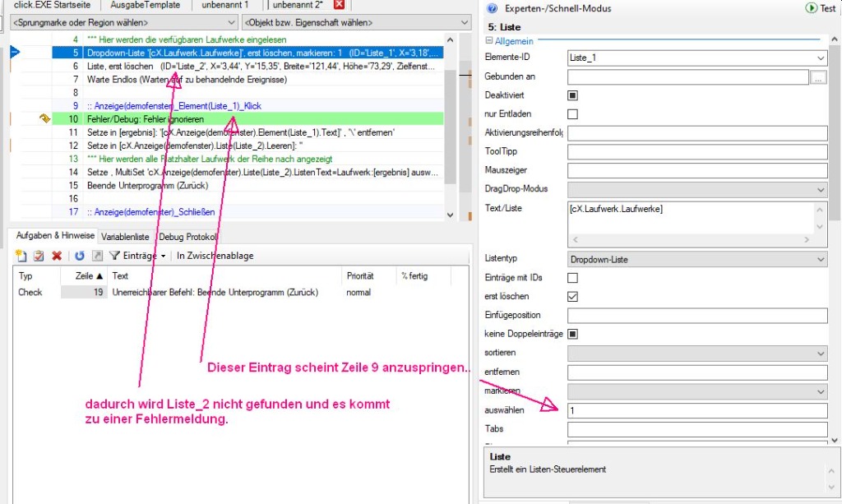
Task: Sort the task list by Zeile column
Action: click(x=84, y=276)
